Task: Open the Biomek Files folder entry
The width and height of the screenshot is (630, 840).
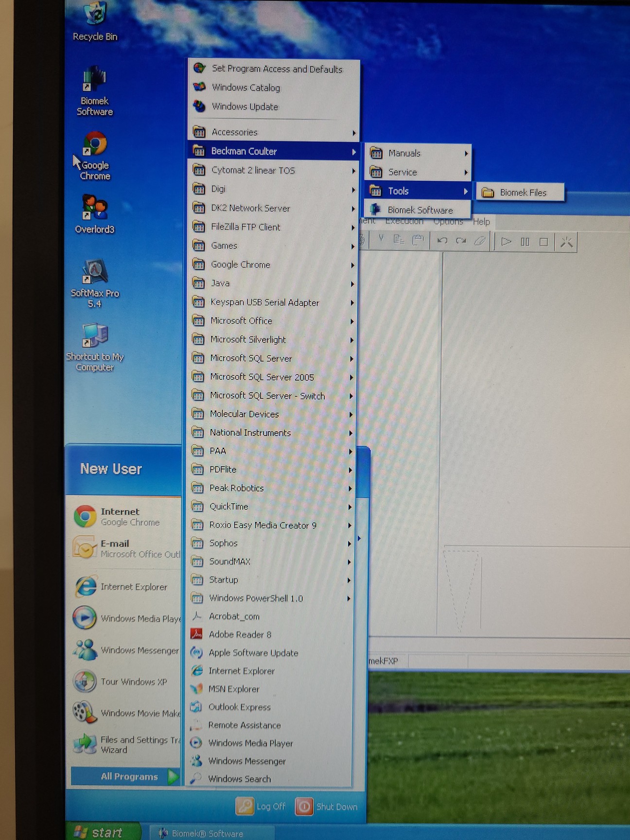Action: [521, 192]
